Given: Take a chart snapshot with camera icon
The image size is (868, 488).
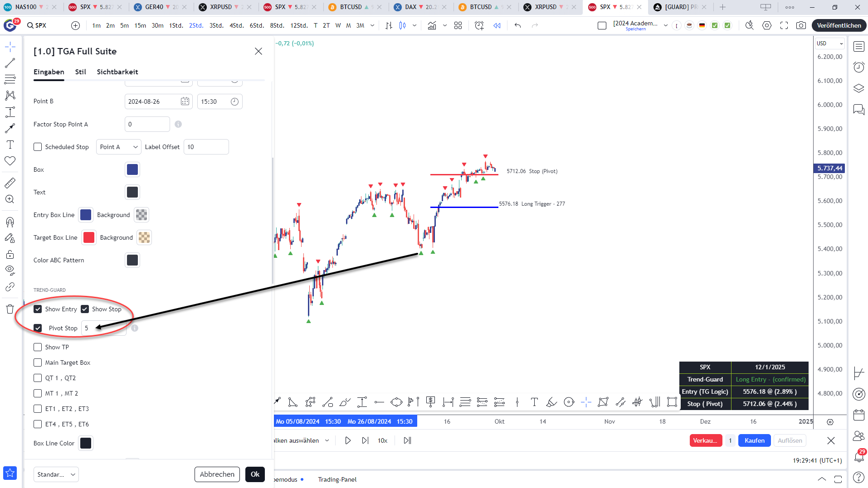Looking at the screenshot, I should tap(801, 25).
